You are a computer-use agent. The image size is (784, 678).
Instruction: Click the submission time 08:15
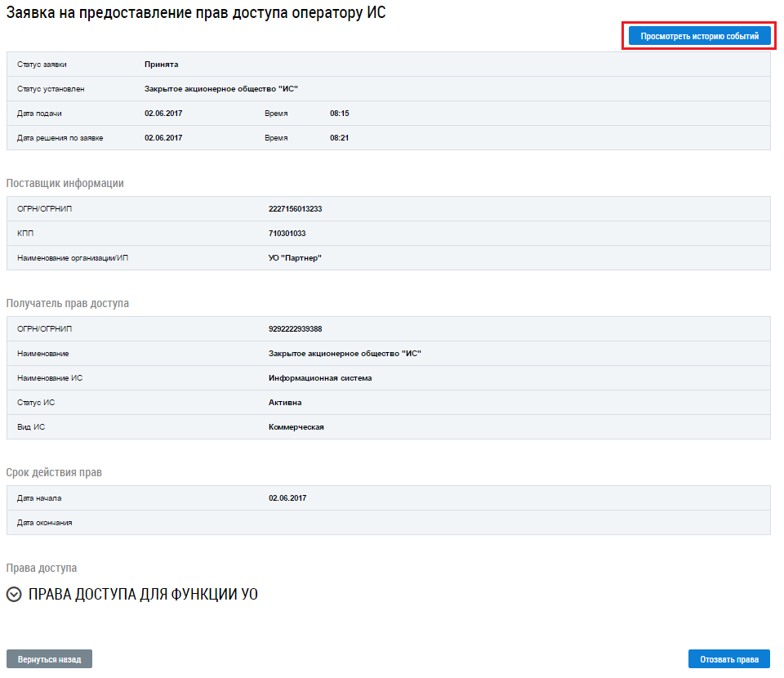(339, 114)
